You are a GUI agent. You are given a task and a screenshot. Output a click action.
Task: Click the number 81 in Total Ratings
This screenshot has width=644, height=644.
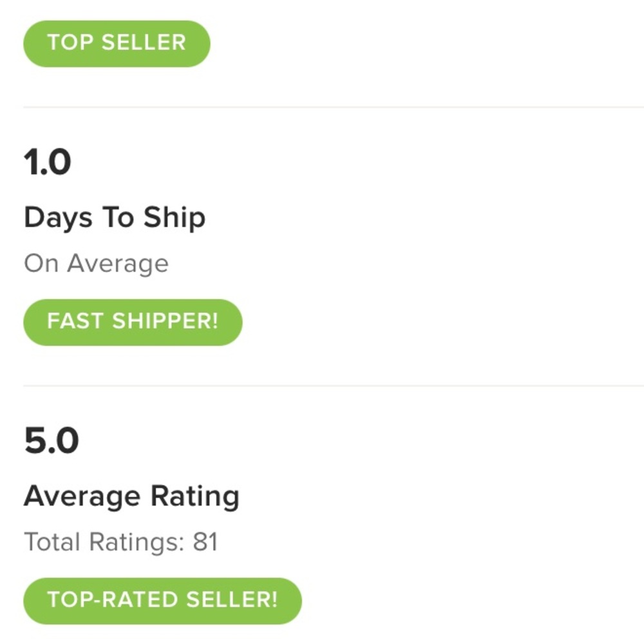(x=205, y=542)
